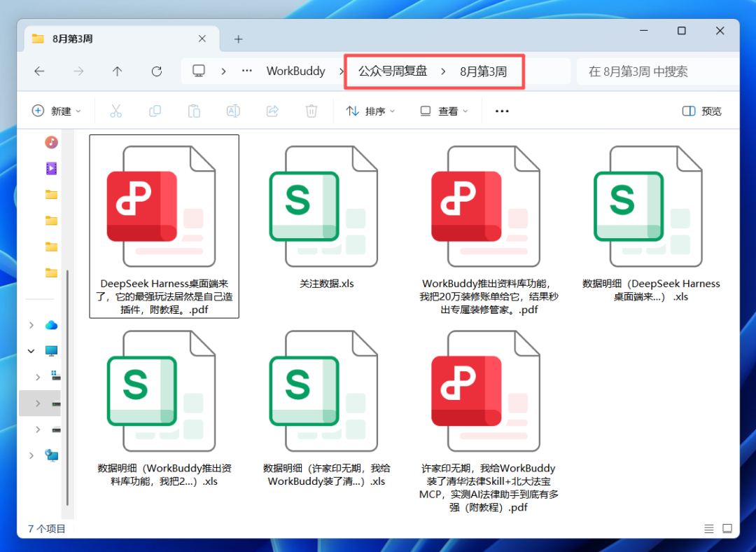Click the Share icon in toolbar

tap(272, 111)
